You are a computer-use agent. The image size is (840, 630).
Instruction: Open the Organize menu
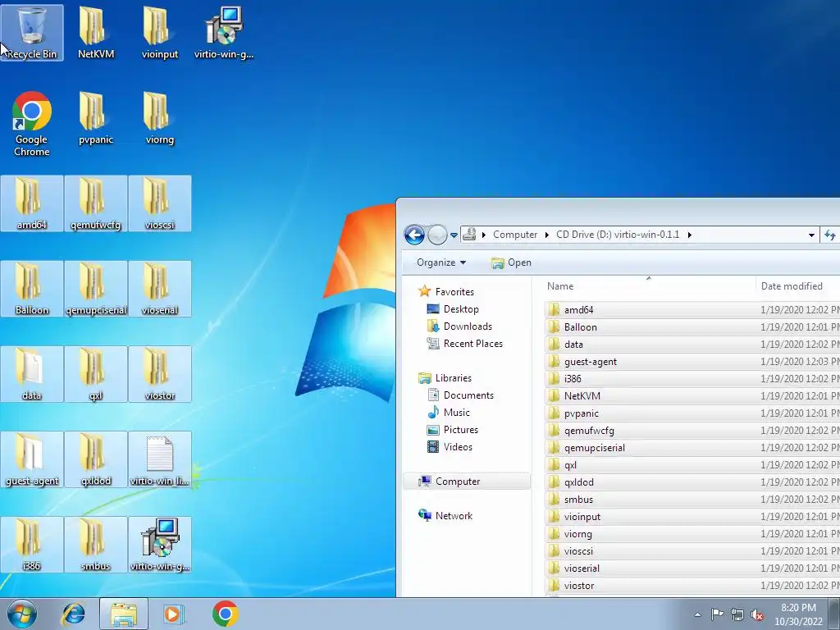pyautogui.click(x=441, y=262)
